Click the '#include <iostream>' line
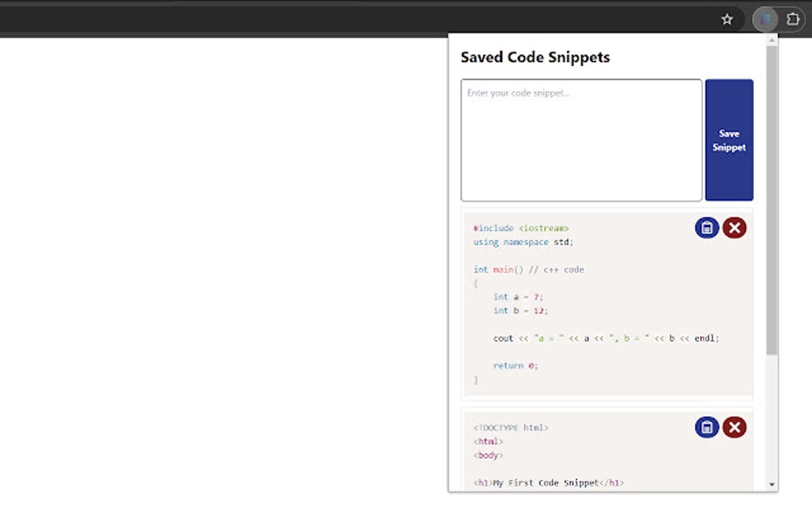The height and width of the screenshot is (508, 812). click(x=521, y=229)
